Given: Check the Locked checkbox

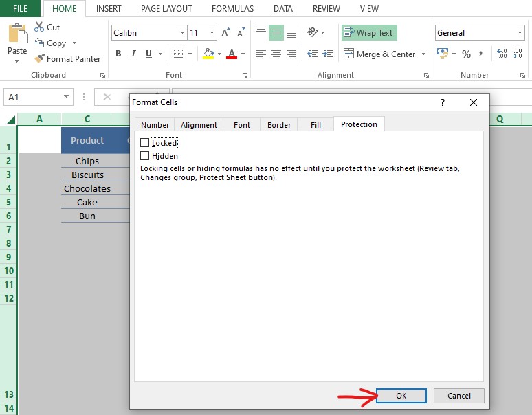Looking at the screenshot, I should [144, 143].
